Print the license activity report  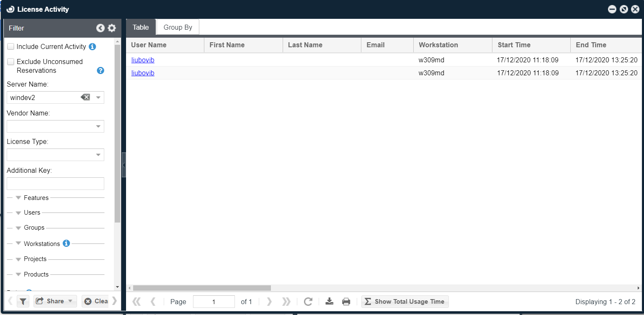346,301
